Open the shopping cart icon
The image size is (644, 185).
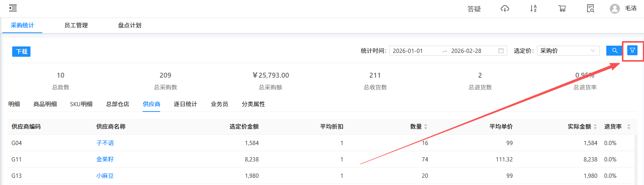(562, 8)
